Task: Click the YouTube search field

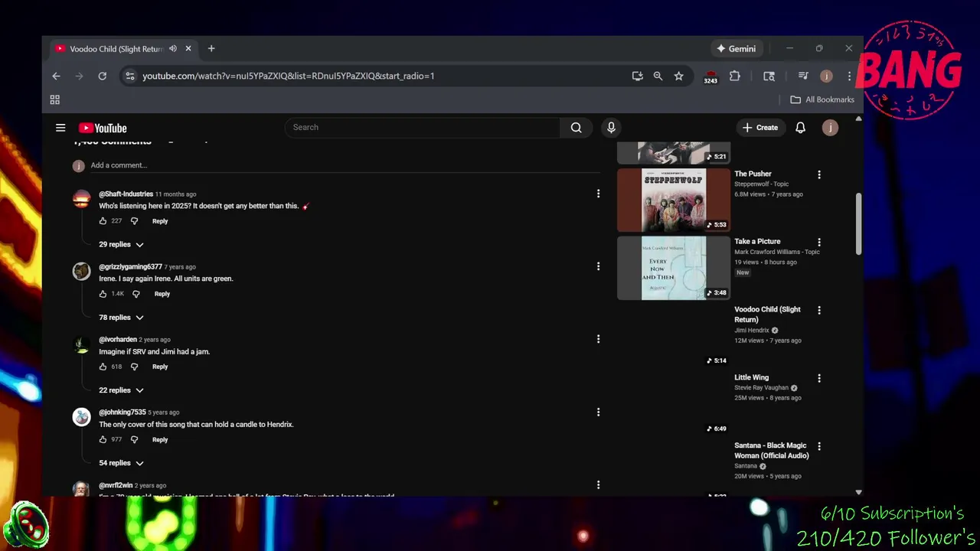Action: [x=422, y=128]
